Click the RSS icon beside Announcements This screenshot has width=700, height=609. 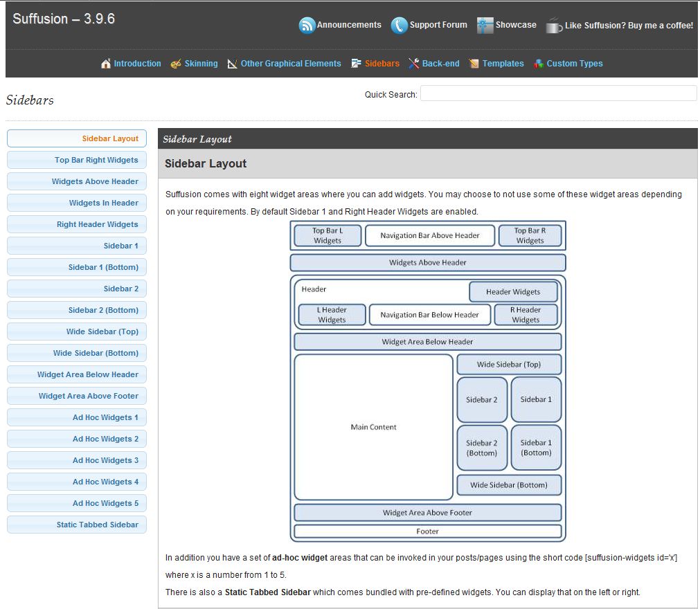pyautogui.click(x=307, y=26)
